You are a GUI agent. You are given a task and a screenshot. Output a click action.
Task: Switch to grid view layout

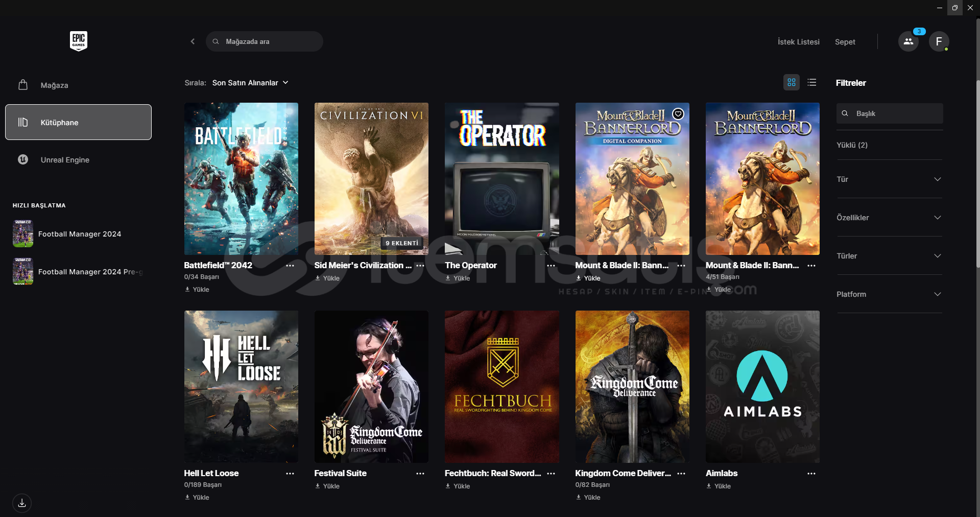pyautogui.click(x=792, y=82)
